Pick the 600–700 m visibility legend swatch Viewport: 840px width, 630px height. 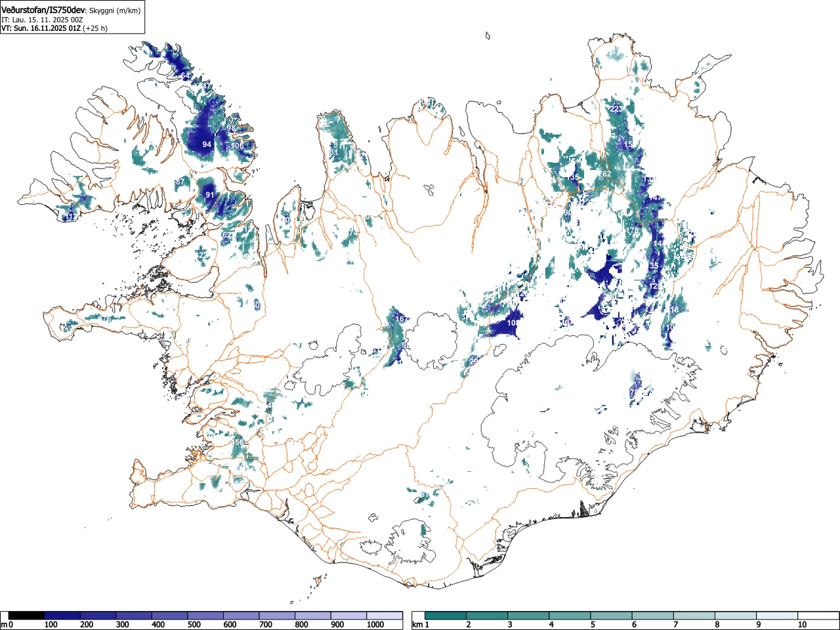(241, 616)
